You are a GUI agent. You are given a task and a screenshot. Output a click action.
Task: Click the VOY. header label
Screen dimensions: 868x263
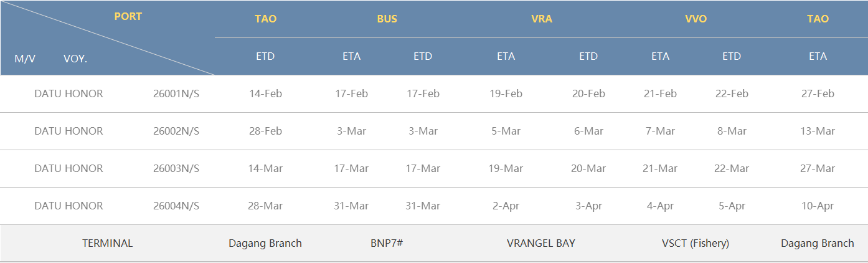[75, 59]
